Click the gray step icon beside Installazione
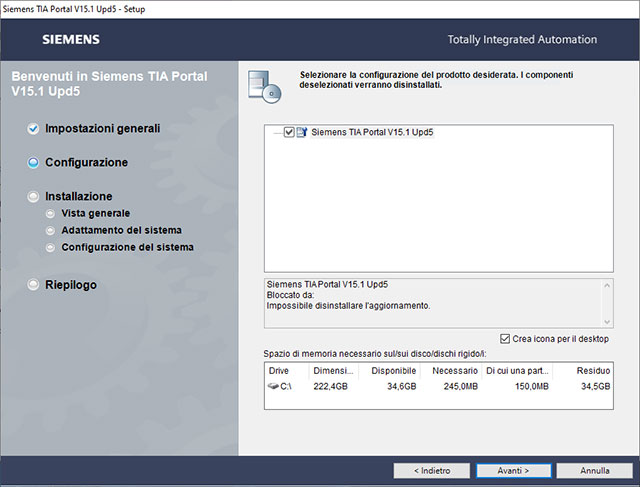 (33, 197)
